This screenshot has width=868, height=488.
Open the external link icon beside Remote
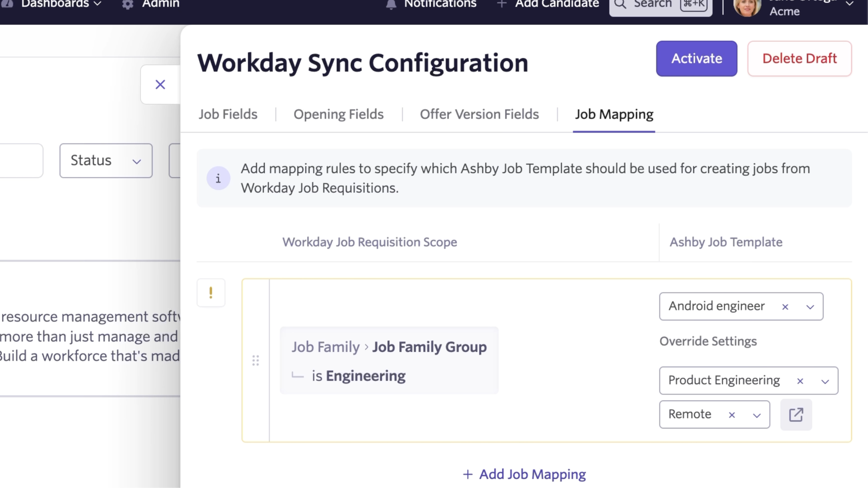coord(796,414)
